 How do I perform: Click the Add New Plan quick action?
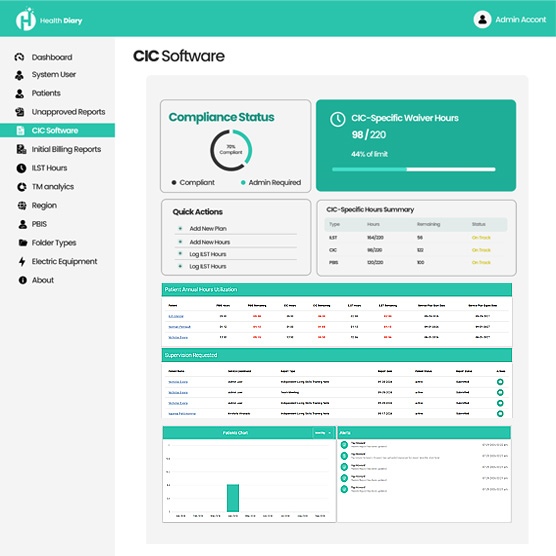pos(208,228)
